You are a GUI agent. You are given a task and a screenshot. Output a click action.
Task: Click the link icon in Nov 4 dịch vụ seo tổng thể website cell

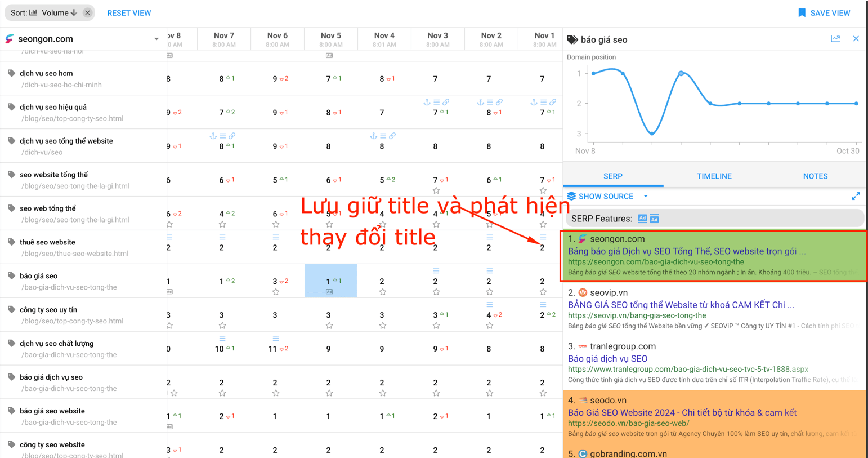click(392, 136)
